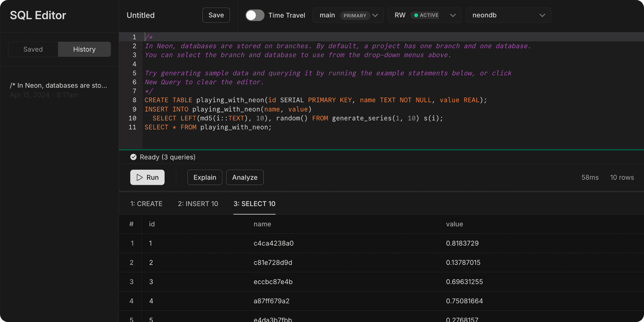The width and height of the screenshot is (644, 322).
Task: Save the current query
Action: point(216,15)
